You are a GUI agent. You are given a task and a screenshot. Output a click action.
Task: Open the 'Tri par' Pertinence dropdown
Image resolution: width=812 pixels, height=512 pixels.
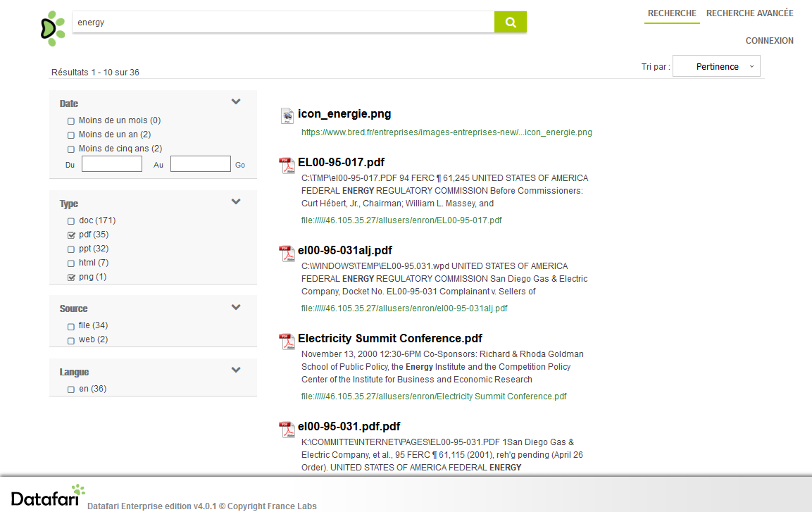click(716, 66)
